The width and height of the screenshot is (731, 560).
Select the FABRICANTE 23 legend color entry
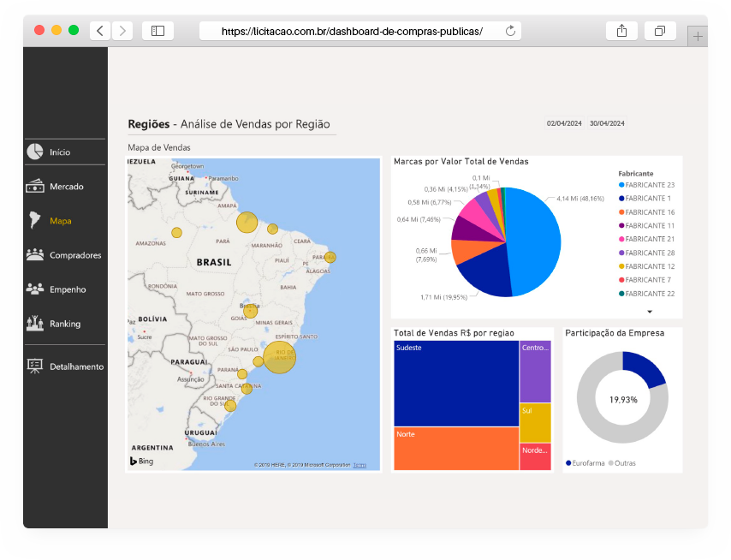click(621, 185)
